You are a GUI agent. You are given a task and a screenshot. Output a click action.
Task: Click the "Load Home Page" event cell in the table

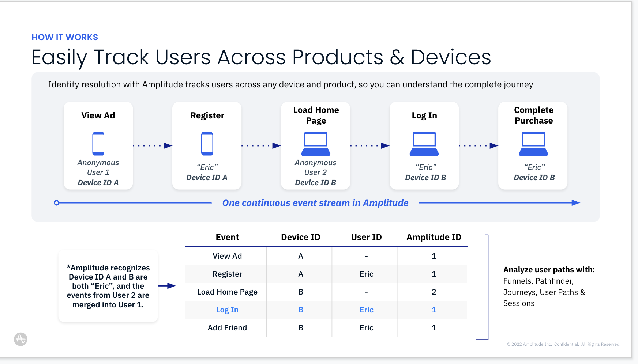pyautogui.click(x=227, y=292)
